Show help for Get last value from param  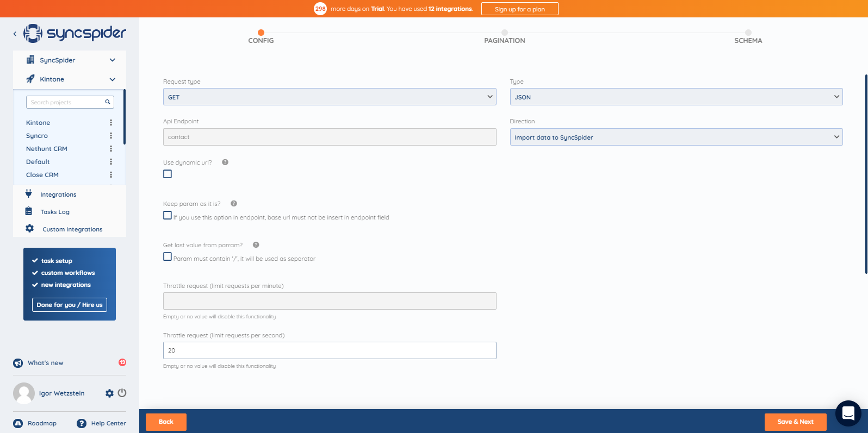[x=256, y=245]
